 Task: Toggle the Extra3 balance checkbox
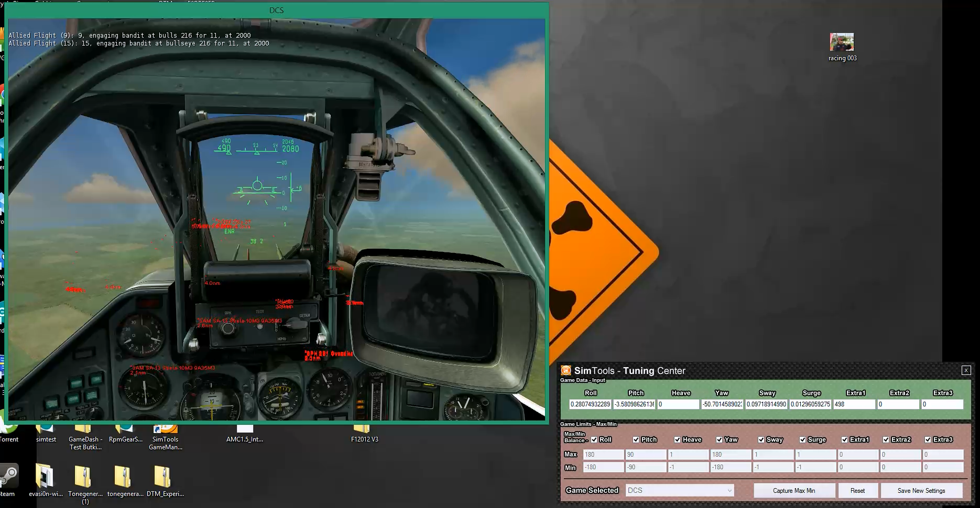click(x=928, y=440)
